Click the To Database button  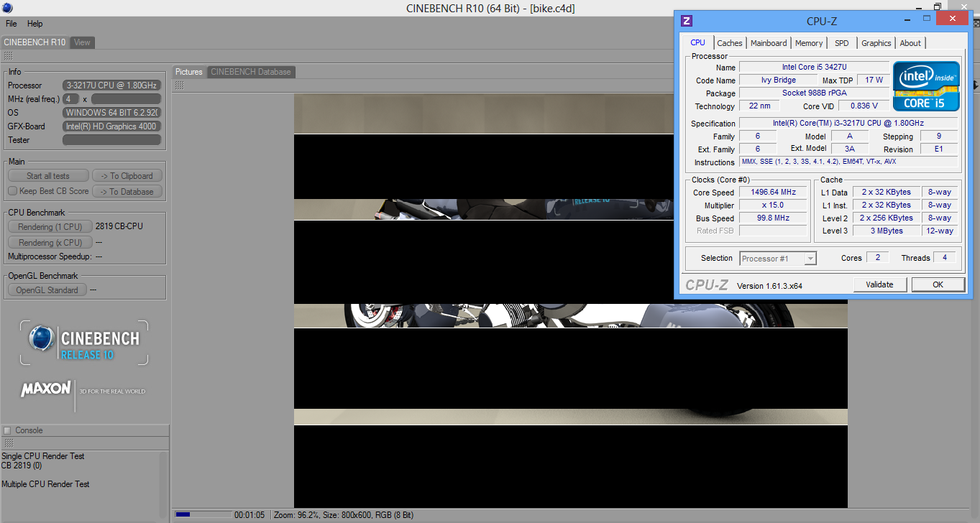127,192
